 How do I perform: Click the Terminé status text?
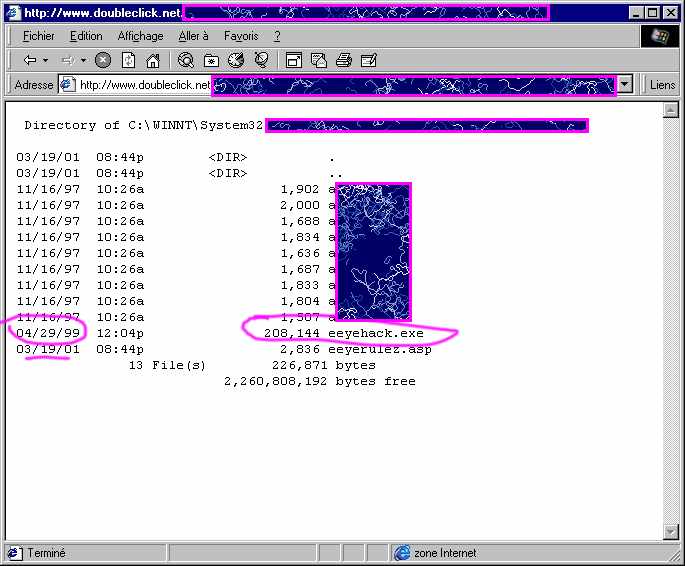pyautogui.click(x=46, y=553)
